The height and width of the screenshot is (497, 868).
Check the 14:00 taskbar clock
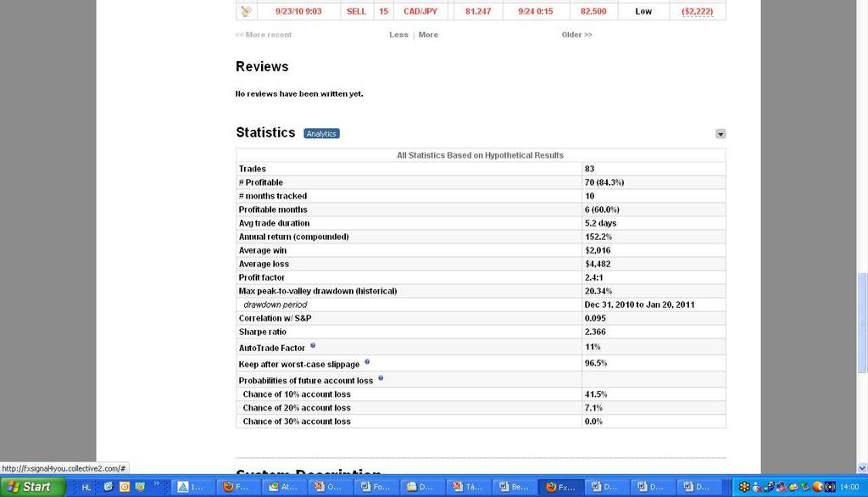(x=849, y=487)
